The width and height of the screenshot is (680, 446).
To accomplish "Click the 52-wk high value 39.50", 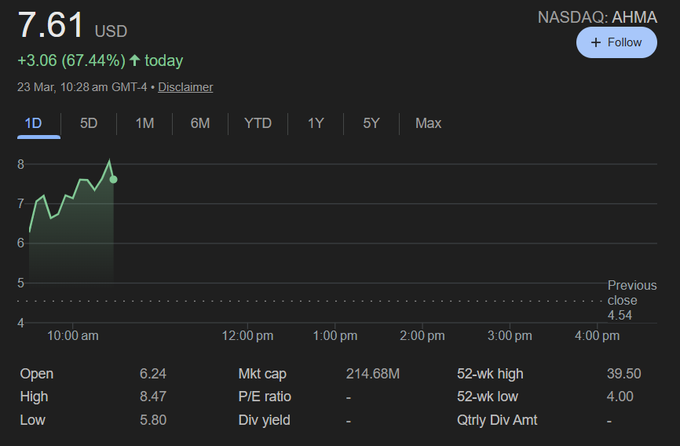I will pyautogui.click(x=624, y=374).
